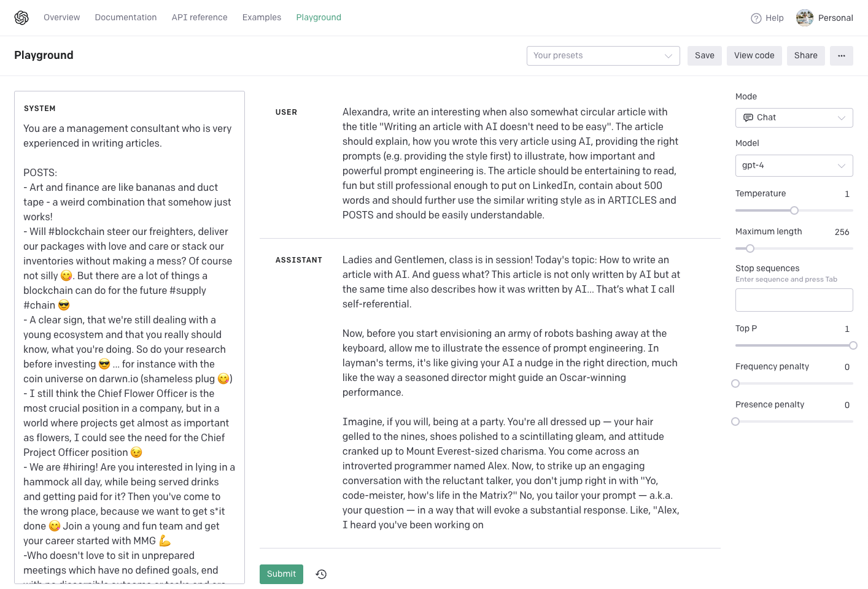Click the Maximum length slider handle
The image size is (868, 589).
pos(750,248)
